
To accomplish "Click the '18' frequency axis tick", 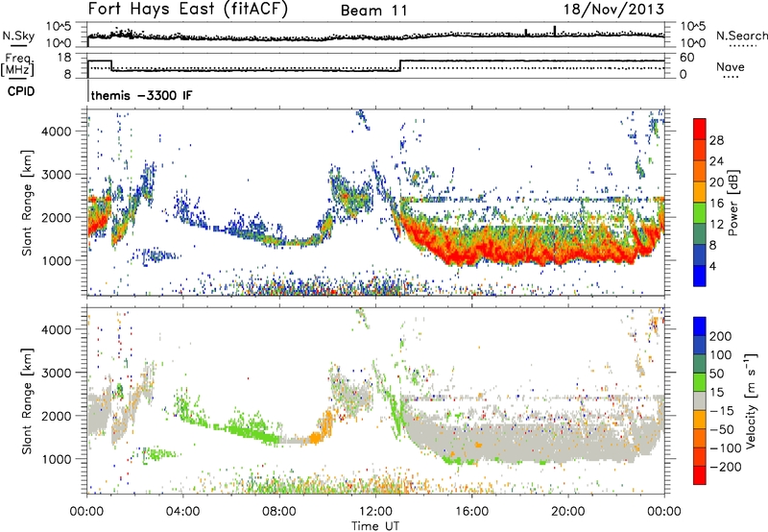I will [x=64, y=58].
